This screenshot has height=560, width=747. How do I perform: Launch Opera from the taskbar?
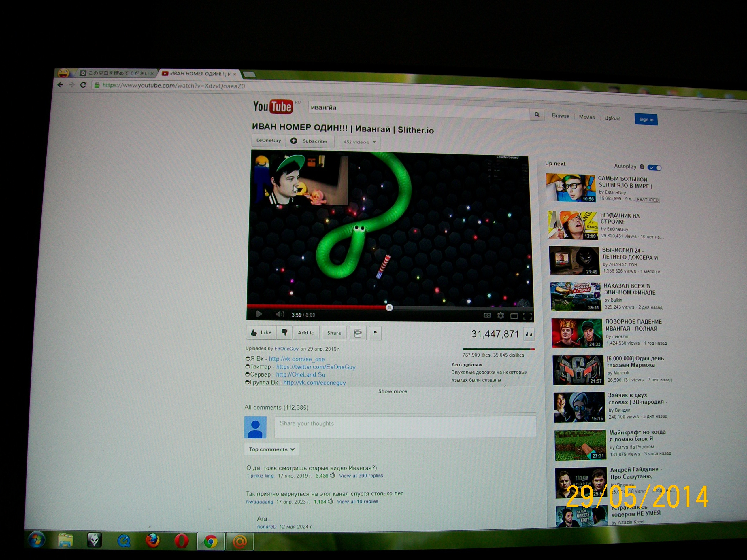click(181, 542)
